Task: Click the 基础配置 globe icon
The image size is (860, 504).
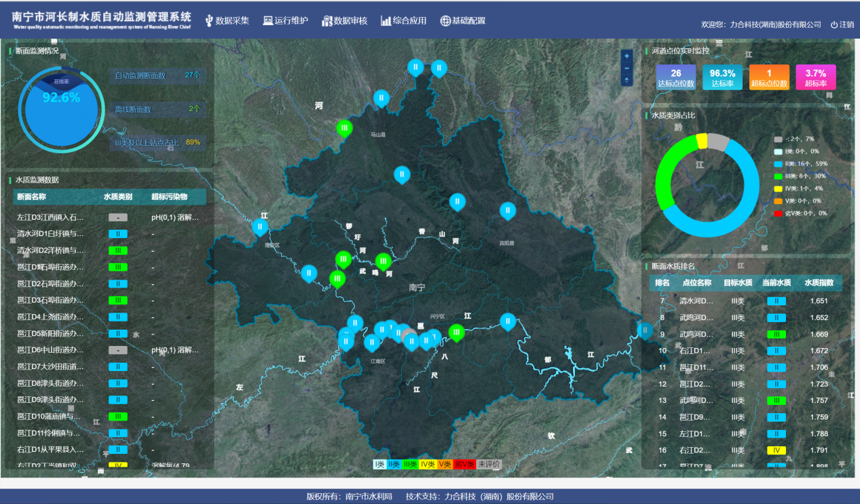Action: [x=445, y=21]
